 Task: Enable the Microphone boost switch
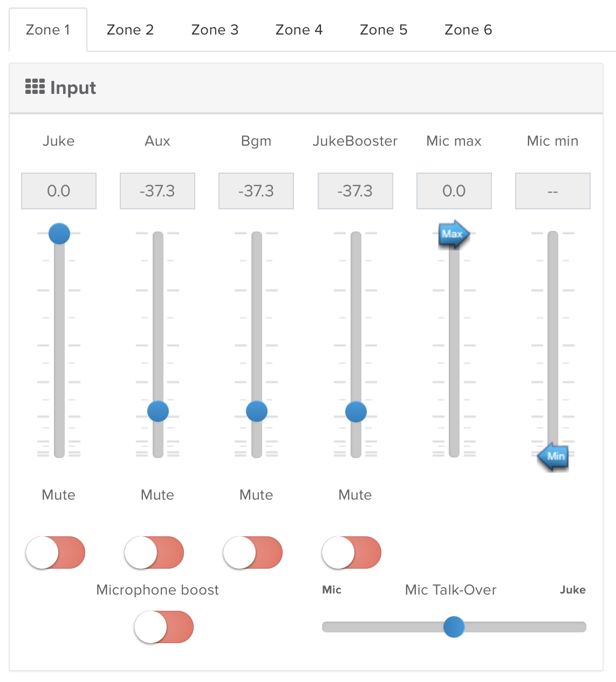(164, 627)
